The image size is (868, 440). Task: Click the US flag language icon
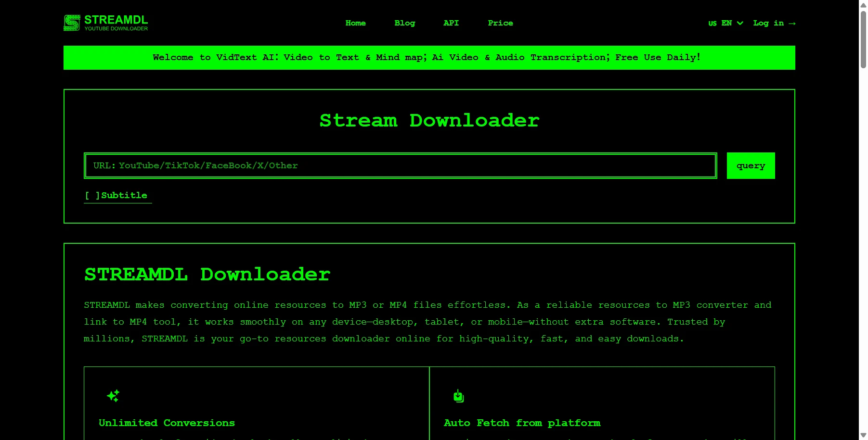pyautogui.click(x=713, y=23)
